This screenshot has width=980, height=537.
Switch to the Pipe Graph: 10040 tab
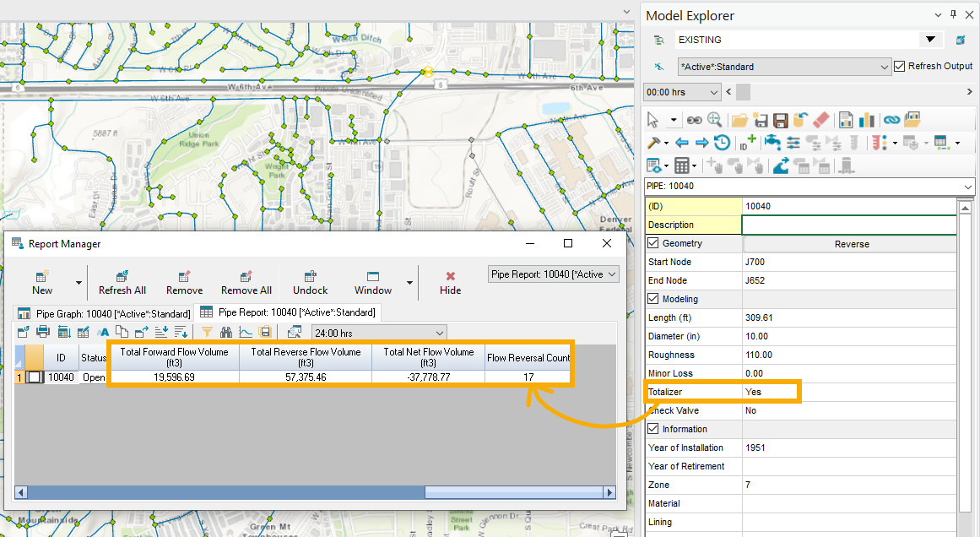tap(105, 313)
